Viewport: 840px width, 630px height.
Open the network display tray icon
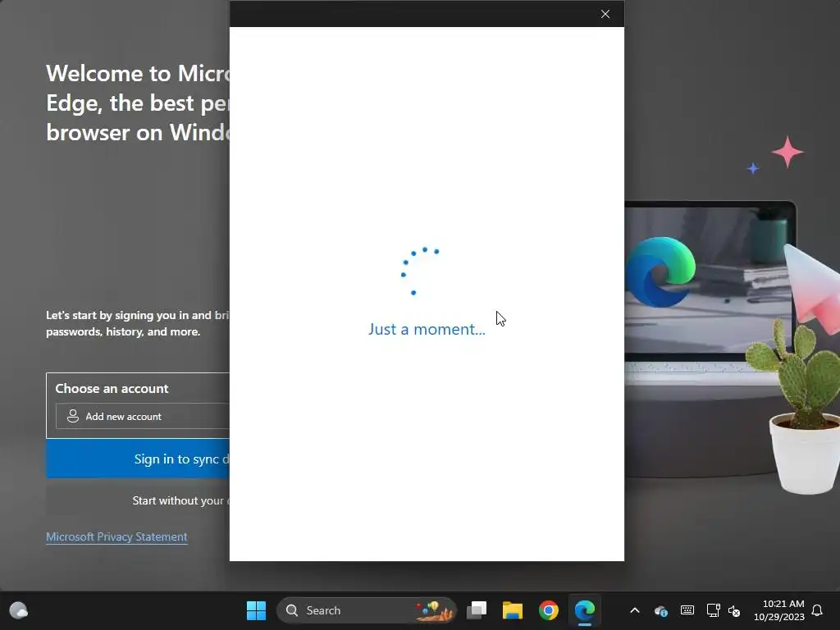[713, 610]
